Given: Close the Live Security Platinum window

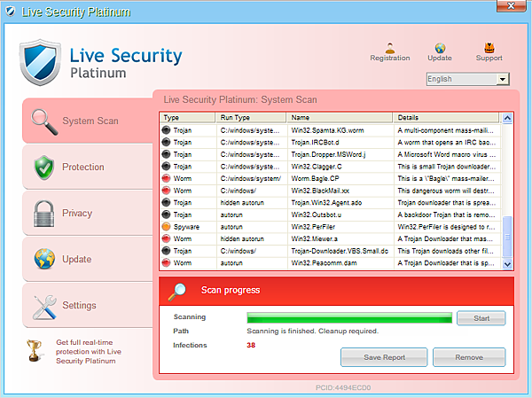Looking at the screenshot, I should pos(511,6).
